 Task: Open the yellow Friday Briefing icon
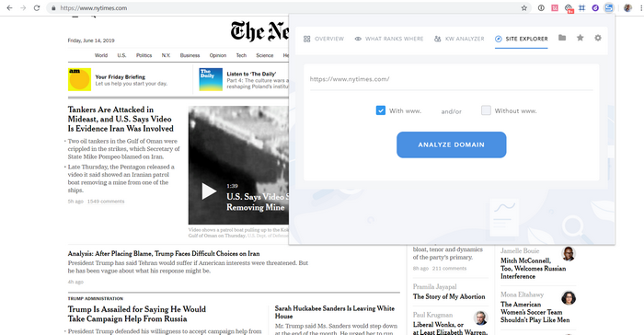click(79, 79)
